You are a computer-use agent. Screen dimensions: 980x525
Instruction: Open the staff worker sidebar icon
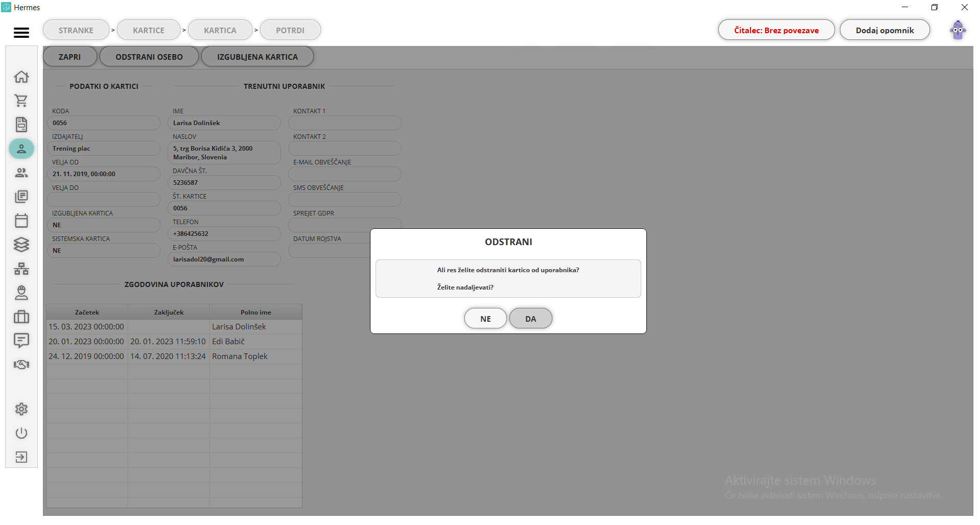pyautogui.click(x=21, y=293)
